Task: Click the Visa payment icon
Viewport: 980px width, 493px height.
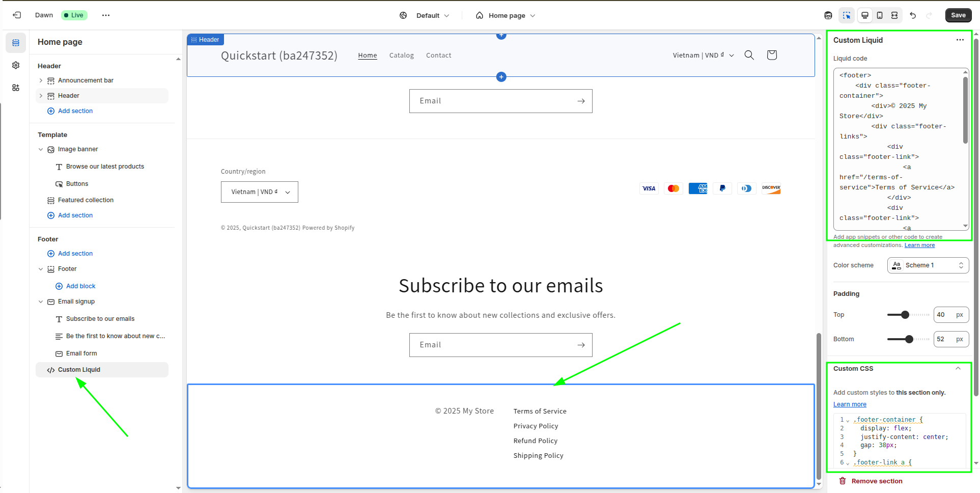Action: (649, 188)
